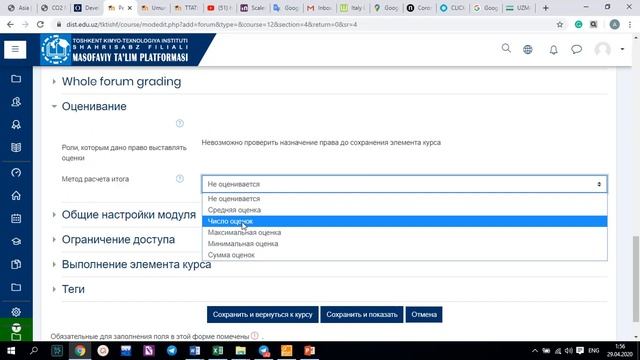Select Максимальная оценка option
The image size is (640, 360).
click(x=404, y=232)
